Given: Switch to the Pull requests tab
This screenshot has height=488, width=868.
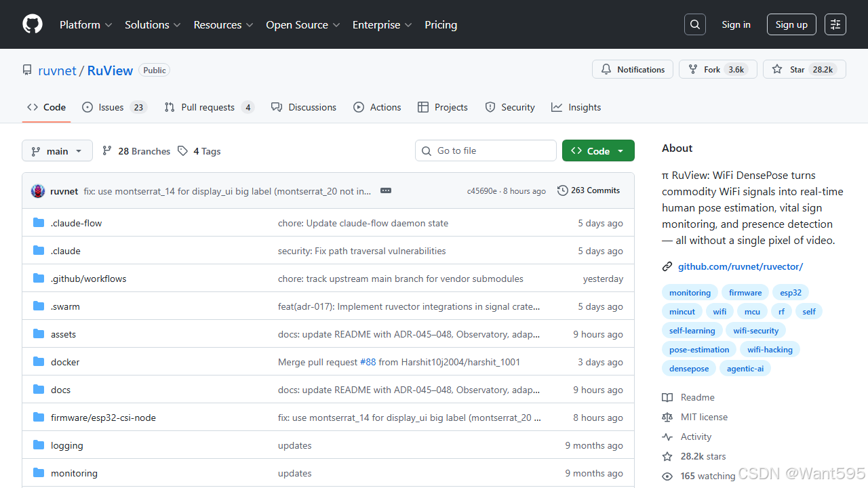Looking at the screenshot, I should tap(210, 107).
